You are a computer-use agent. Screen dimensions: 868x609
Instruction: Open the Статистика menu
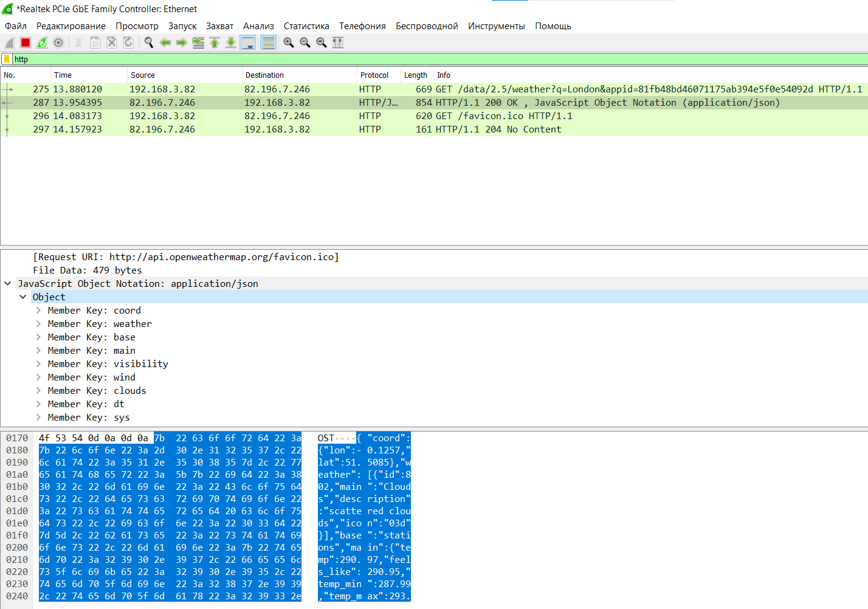coord(306,26)
